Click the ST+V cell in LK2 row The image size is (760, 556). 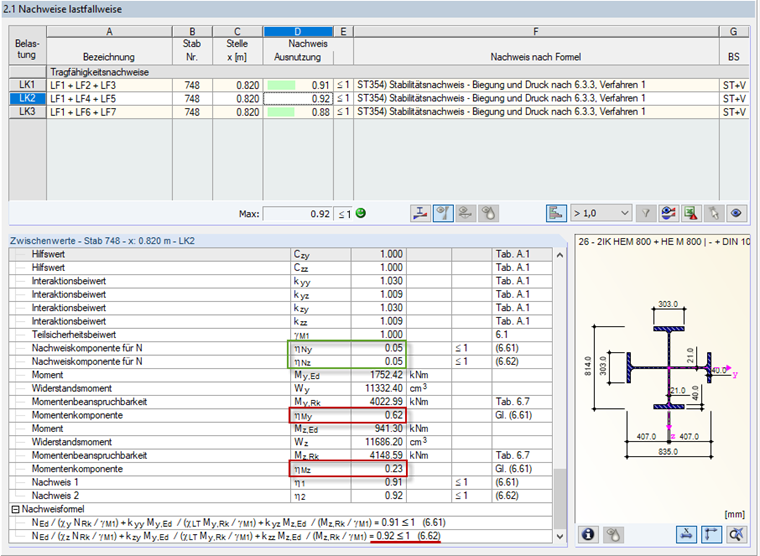pyautogui.click(x=734, y=99)
